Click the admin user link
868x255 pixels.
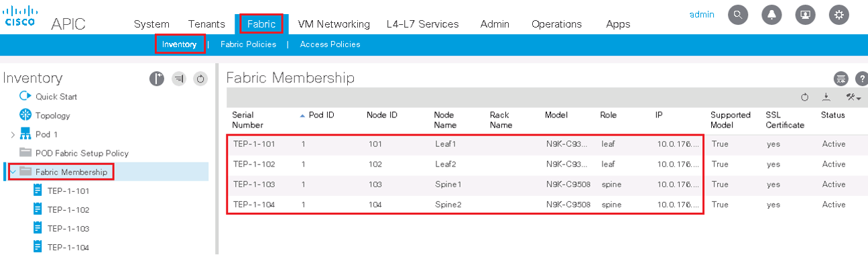click(702, 14)
